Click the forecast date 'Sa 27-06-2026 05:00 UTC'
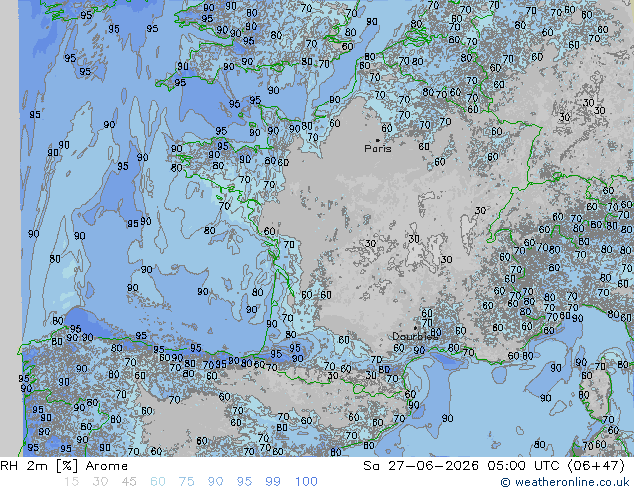634x490 pixels. 463,466
